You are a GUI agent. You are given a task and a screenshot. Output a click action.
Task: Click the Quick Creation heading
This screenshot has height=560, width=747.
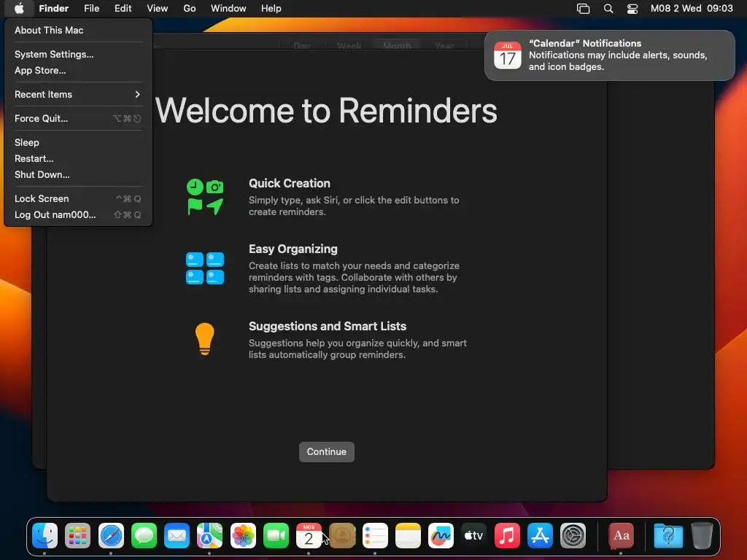[289, 183]
